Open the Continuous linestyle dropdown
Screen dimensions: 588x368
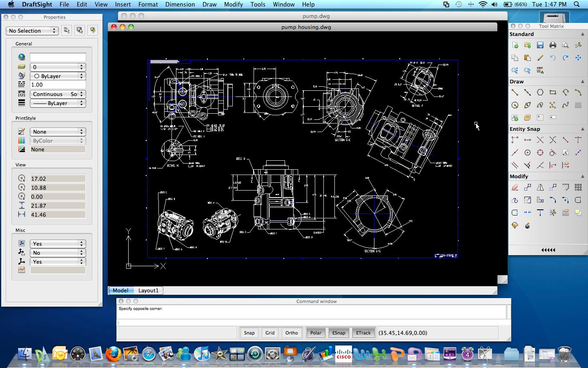point(58,94)
